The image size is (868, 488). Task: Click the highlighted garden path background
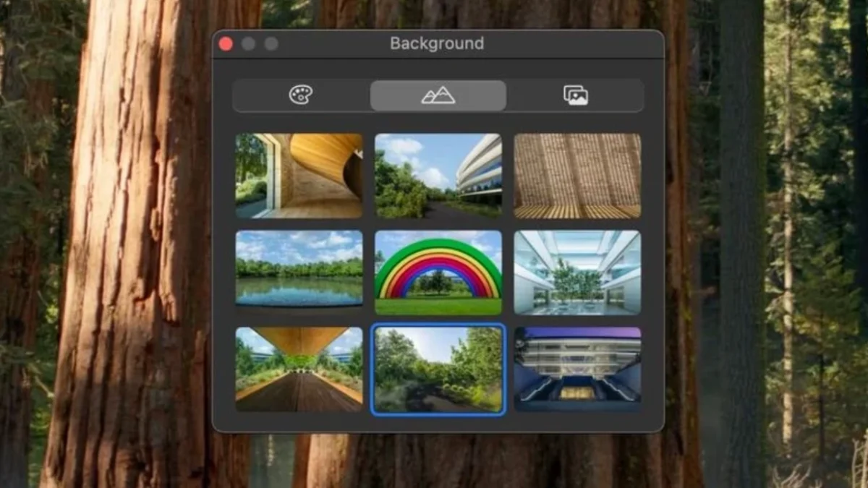click(x=438, y=369)
